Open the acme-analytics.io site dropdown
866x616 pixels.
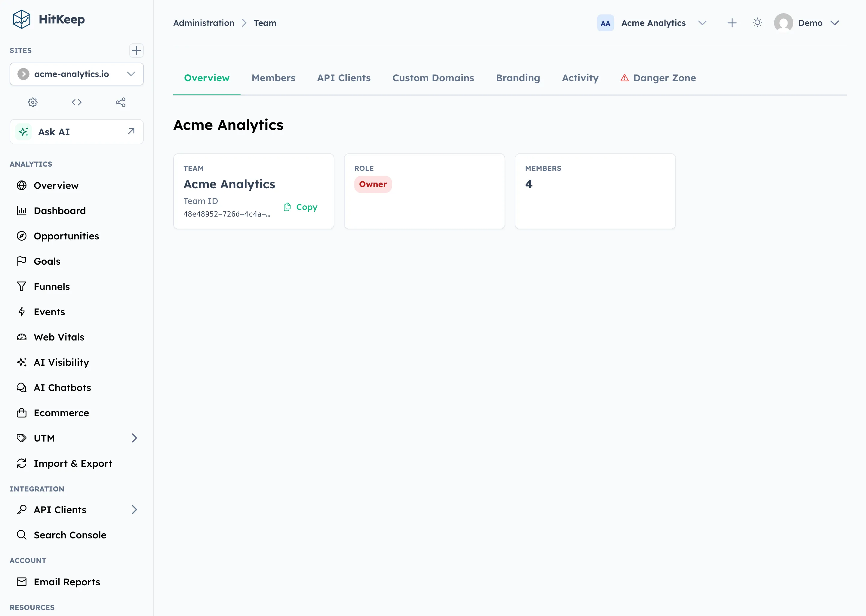tap(77, 74)
